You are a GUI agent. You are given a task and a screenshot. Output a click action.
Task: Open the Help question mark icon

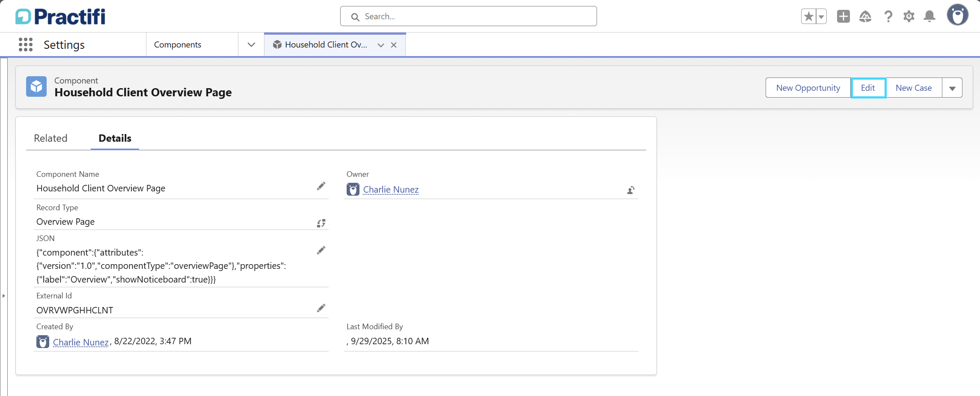click(888, 16)
